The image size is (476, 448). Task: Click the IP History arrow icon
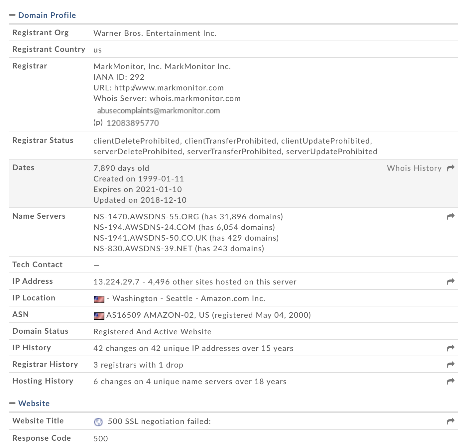click(451, 348)
